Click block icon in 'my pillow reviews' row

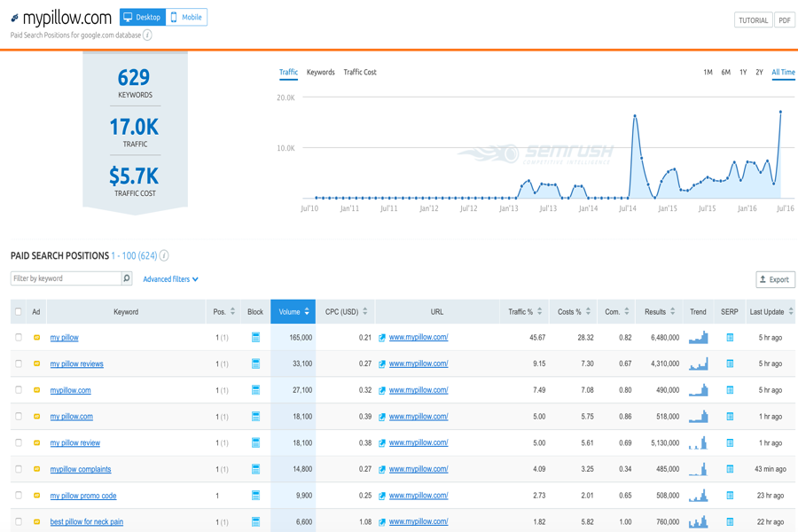click(x=255, y=364)
